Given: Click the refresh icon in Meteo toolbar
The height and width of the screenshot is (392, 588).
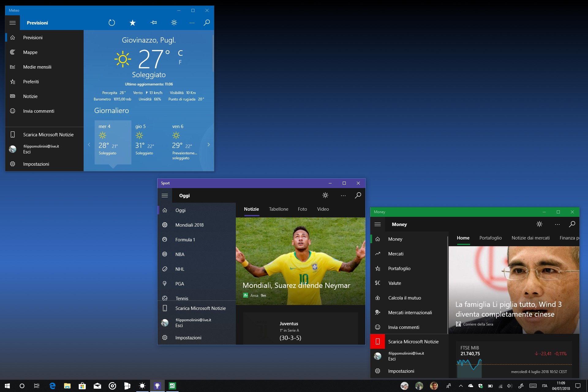Looking at the screenshot, I should 112,23.
